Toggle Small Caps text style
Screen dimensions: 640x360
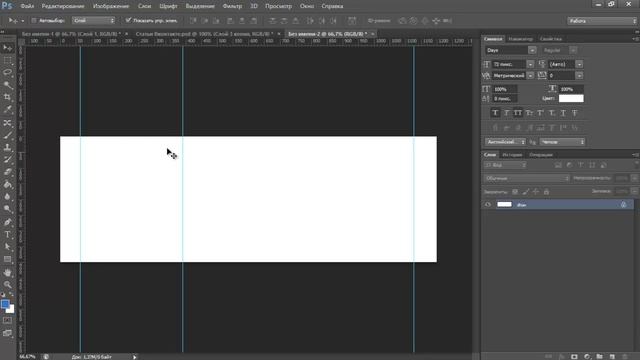tap(529, 113)
